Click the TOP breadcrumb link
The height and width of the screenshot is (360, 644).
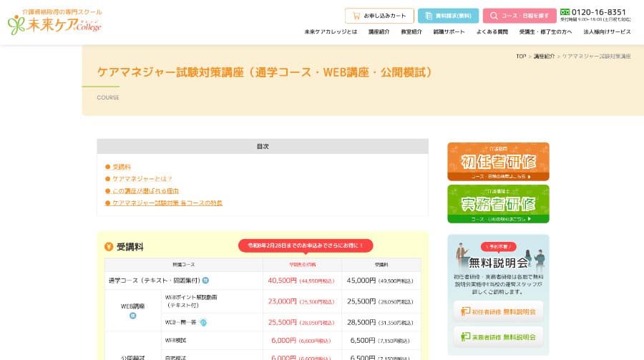(521, 56)
